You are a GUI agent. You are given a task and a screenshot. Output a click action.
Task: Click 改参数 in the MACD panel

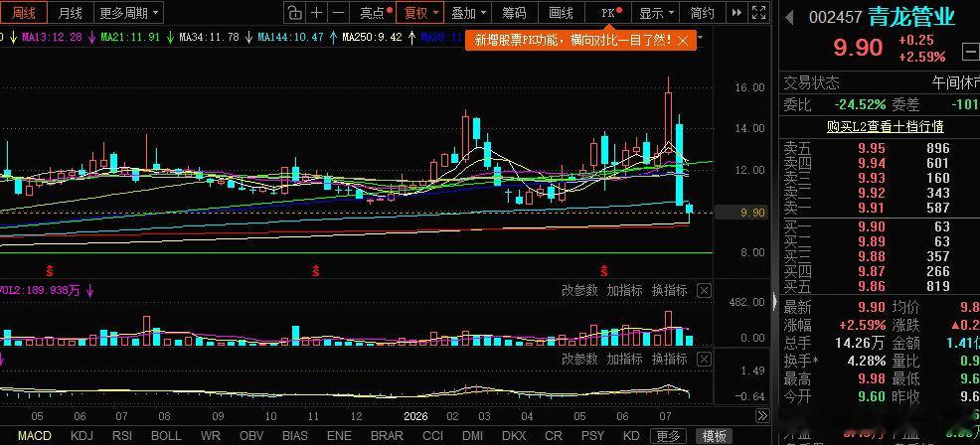pos(579,360)
